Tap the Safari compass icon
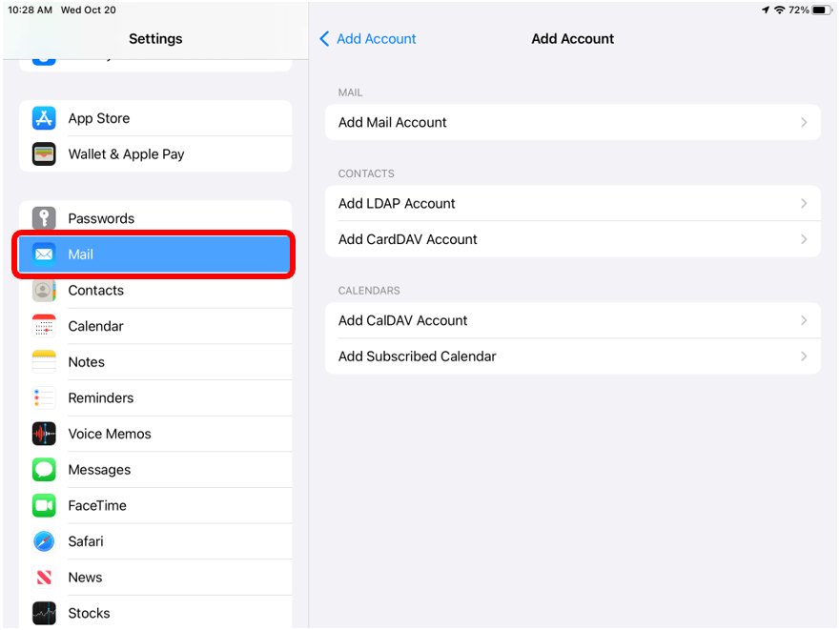Screen dimensions: 840x630 pos(44,541)
